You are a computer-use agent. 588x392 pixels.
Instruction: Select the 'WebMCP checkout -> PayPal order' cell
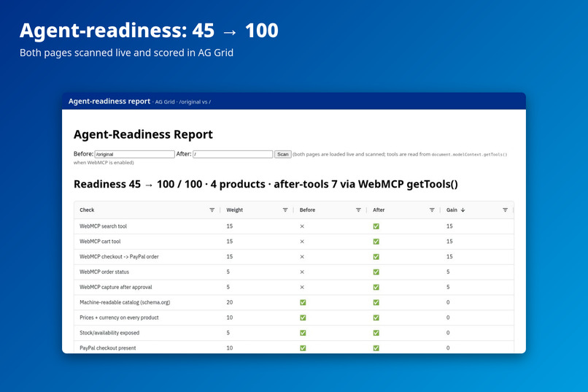119,256
